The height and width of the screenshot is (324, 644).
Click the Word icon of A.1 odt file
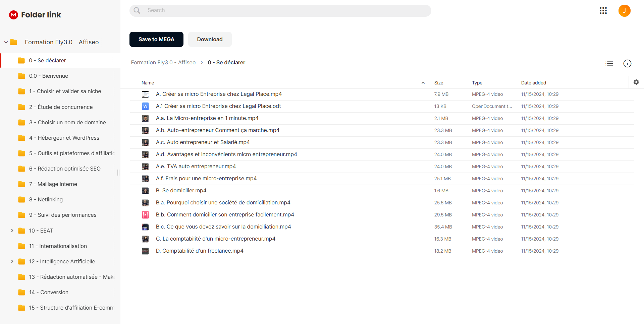tap(145, 106)
